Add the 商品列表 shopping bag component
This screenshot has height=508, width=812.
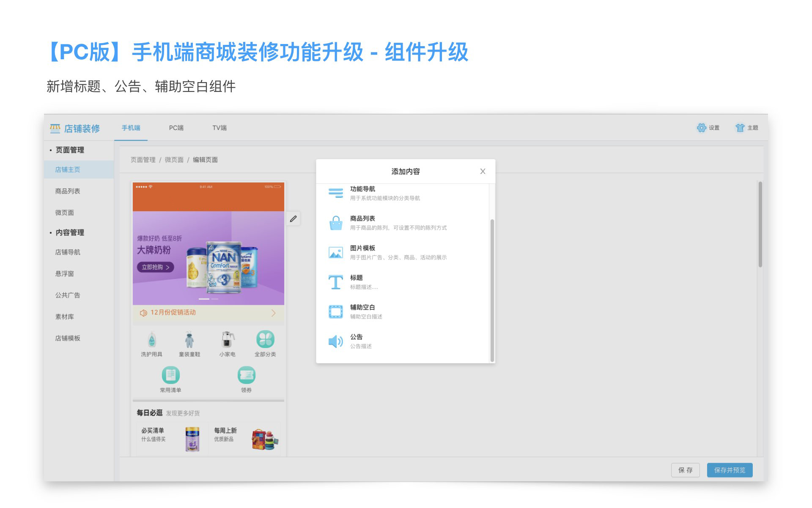pyautogui.click(x=336, y=223)
